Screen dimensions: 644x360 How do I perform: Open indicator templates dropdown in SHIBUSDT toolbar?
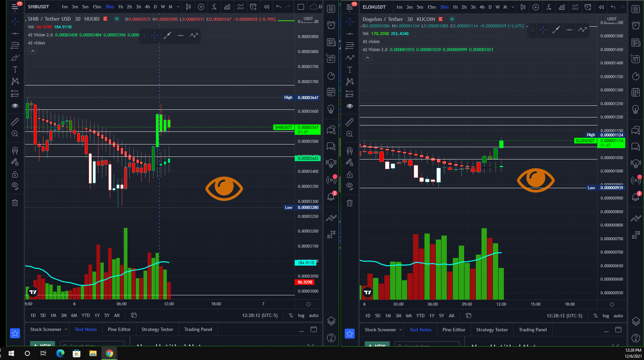pos(239,7)
